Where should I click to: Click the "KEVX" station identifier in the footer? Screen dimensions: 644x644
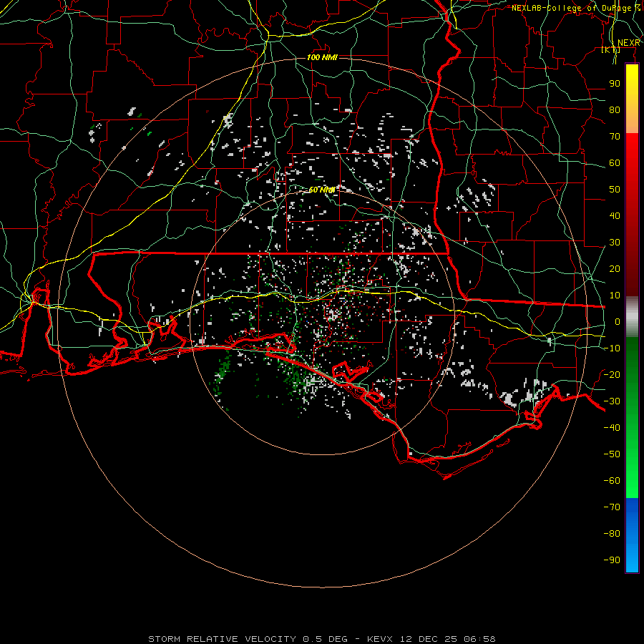coord(380,639)
